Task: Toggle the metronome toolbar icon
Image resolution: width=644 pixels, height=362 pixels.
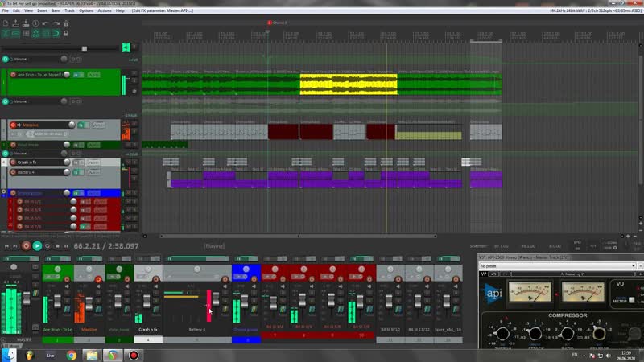Action: (x=66, y=24)
